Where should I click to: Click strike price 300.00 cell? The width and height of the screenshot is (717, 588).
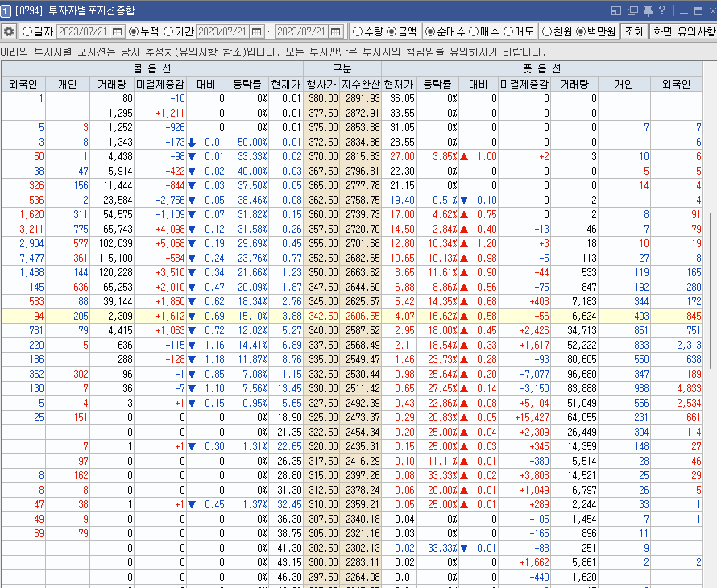coord(323,562)
